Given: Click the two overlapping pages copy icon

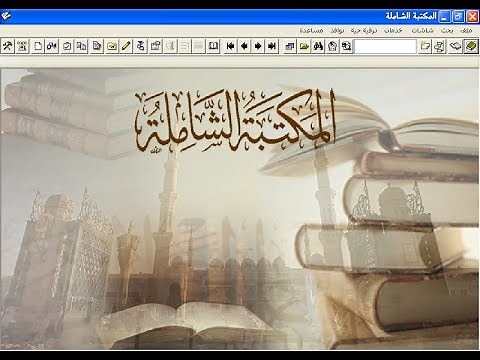Looking at the screenshot, I should pos(81,46).
